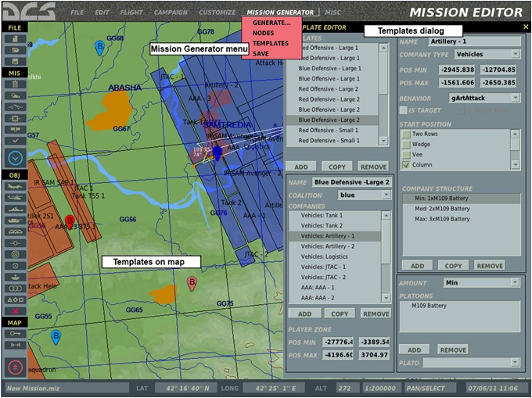Choose Templates from Mission Generator menu
The width and height of the screenshot is (532, 398).
(270, 44)
